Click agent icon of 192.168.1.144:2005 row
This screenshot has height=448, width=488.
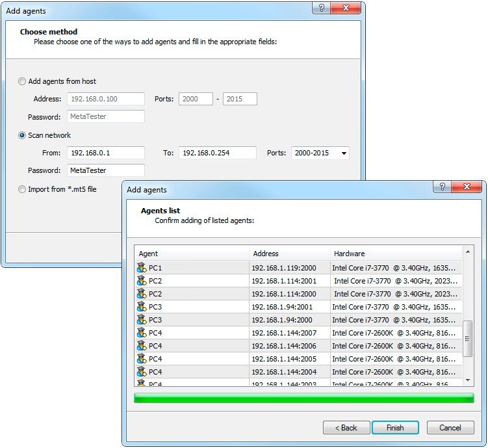[x=142, y=359]
